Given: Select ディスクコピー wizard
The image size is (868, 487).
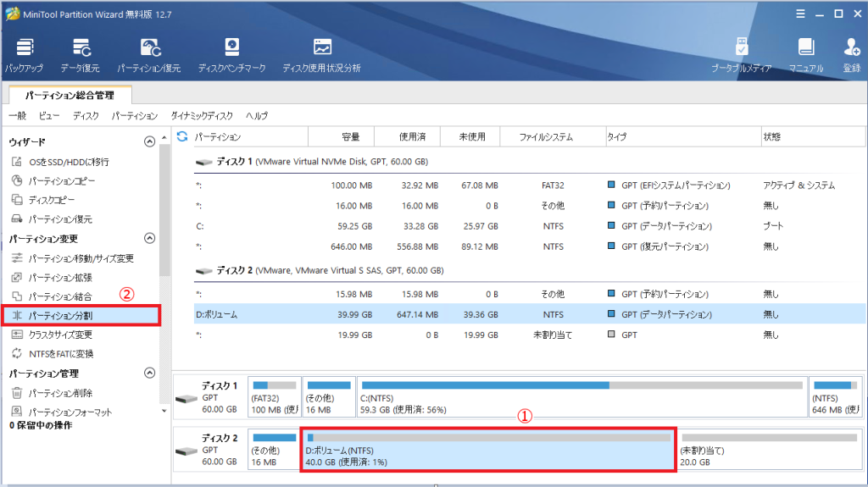Looking at the screenshot, I should 44,200.
